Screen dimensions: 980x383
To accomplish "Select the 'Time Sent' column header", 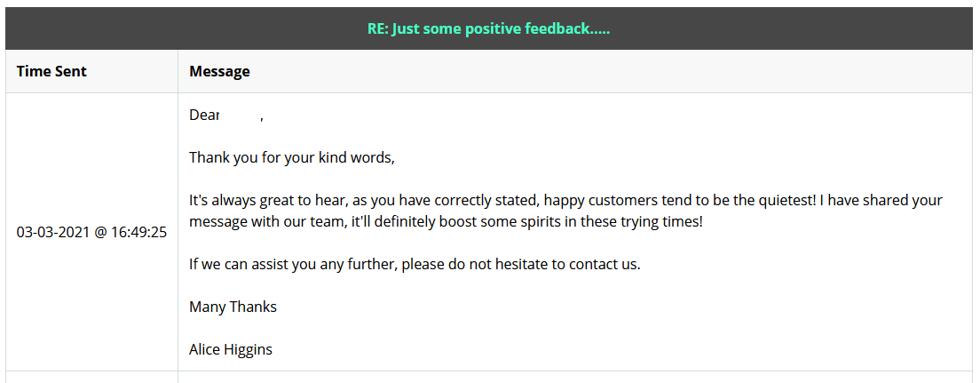I will click(51, 71).
